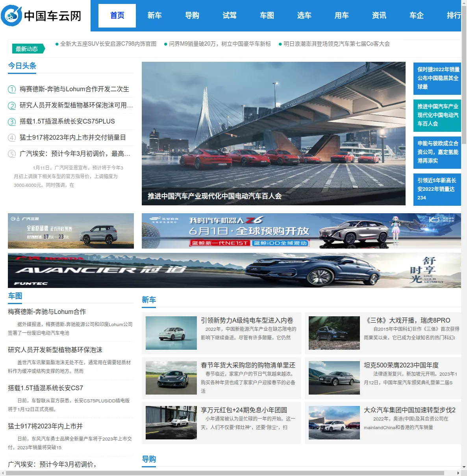Image resolution: width=467 pixels, height=476 pixels.
Task: Open the 选车 navigation tab
Action: 304,16
